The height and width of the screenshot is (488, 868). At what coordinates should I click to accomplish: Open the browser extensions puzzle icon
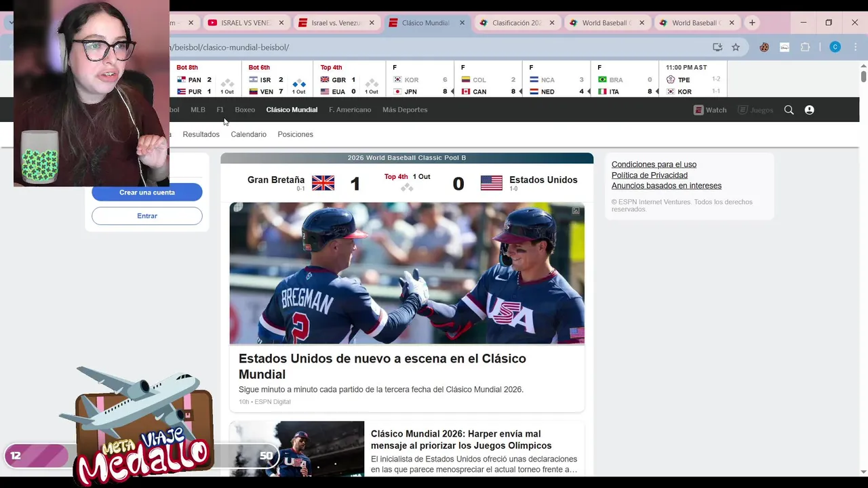click(x=806, y=47)
